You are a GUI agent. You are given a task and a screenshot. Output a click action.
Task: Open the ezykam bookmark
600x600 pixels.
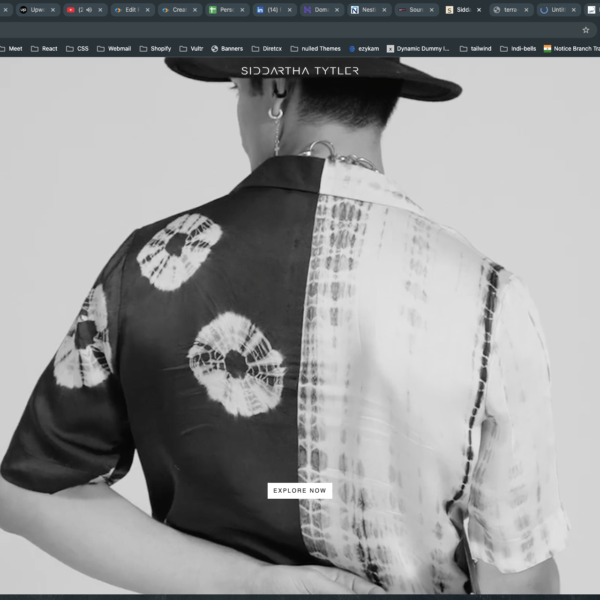tap(364, 49)
